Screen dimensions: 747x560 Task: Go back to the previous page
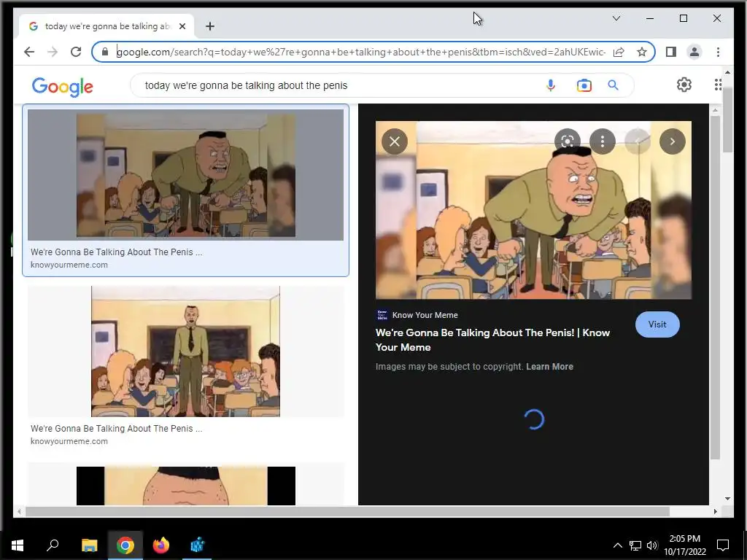29,52
